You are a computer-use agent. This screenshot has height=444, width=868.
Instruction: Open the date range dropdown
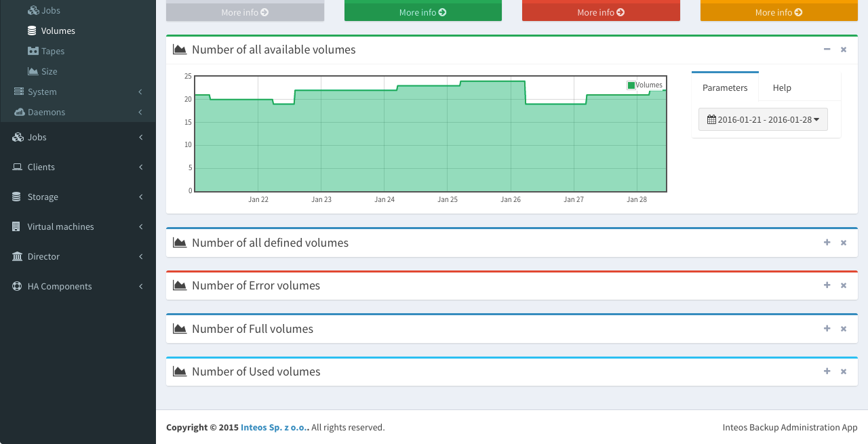763,119
